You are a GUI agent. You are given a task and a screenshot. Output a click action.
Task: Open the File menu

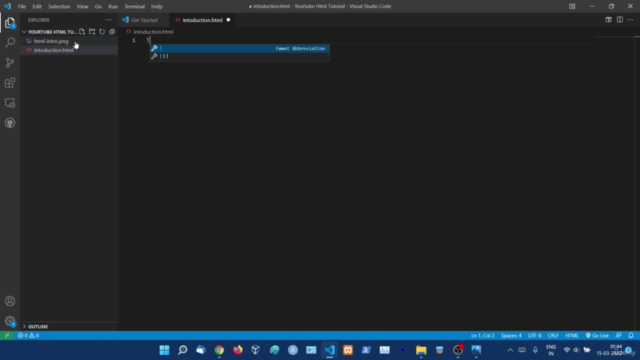click(x=22, y=7)
